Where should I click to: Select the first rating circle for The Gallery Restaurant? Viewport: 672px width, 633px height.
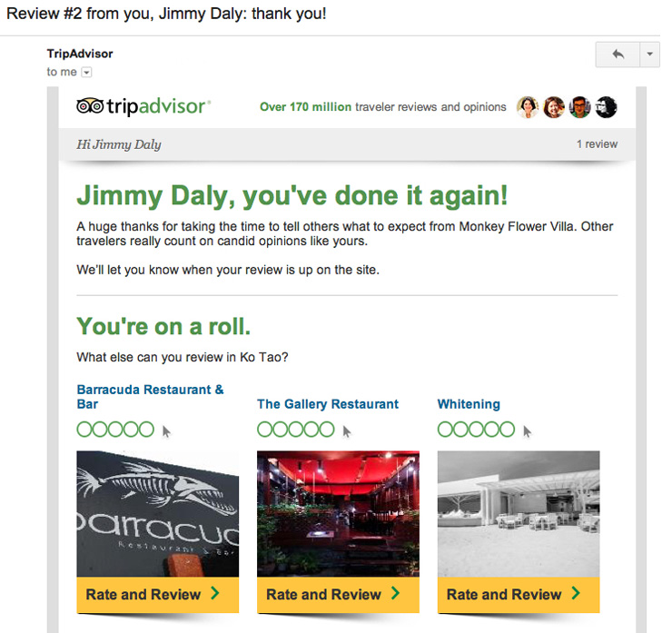click(265, 430)
